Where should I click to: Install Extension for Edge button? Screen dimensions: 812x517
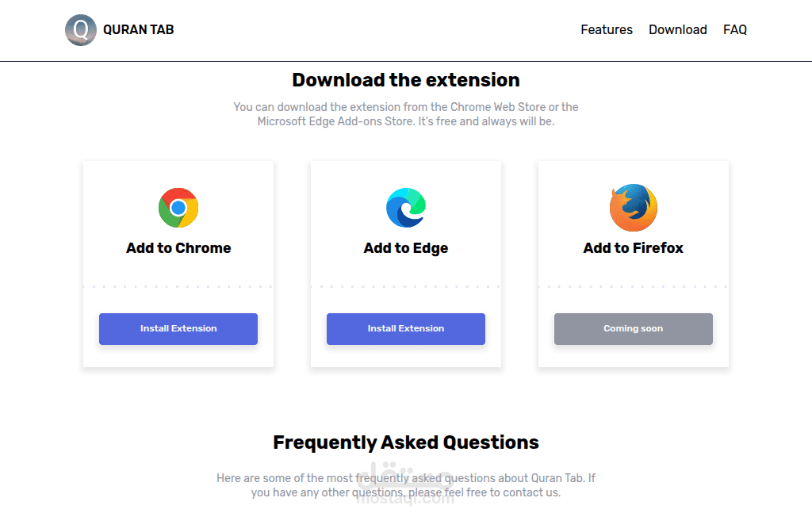406,329
